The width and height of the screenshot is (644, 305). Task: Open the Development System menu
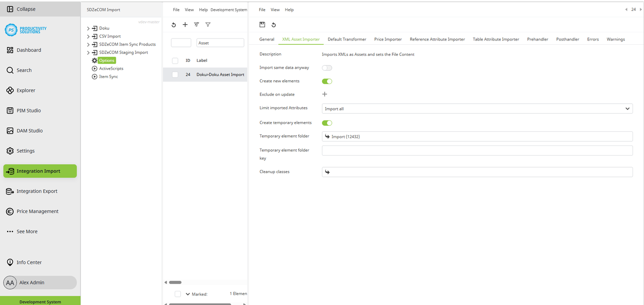click(x=229, y=9)
